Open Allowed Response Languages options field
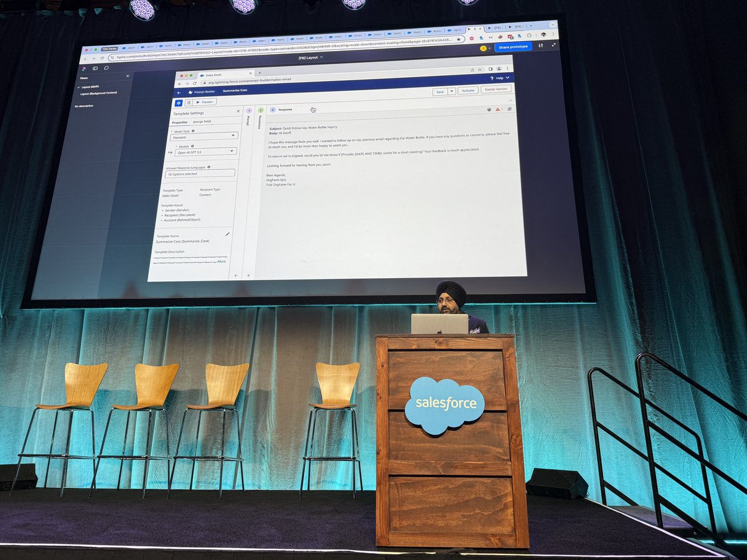The width and height of the screenshot is (747, 560). coord(200,174)
